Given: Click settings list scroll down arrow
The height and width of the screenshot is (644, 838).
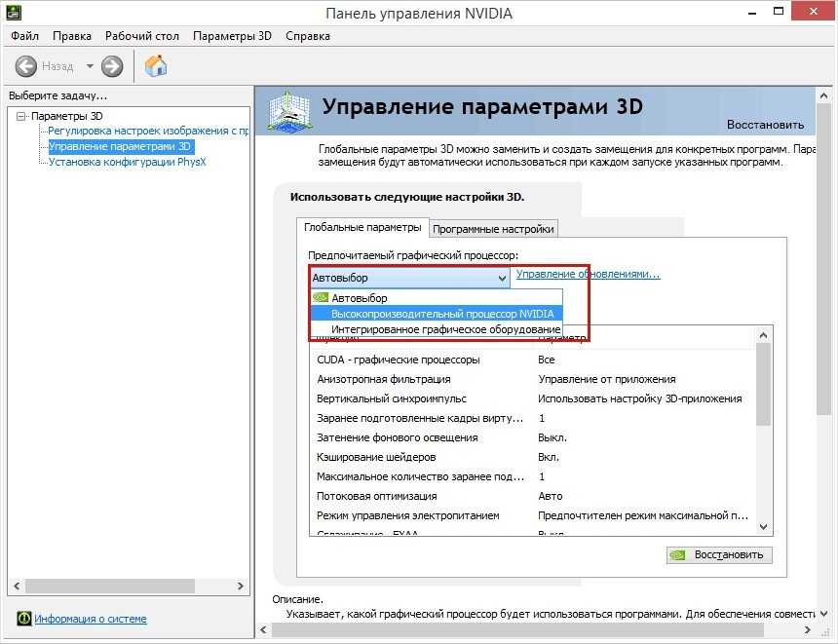Looking at the screenshot, I should point(763,527).
